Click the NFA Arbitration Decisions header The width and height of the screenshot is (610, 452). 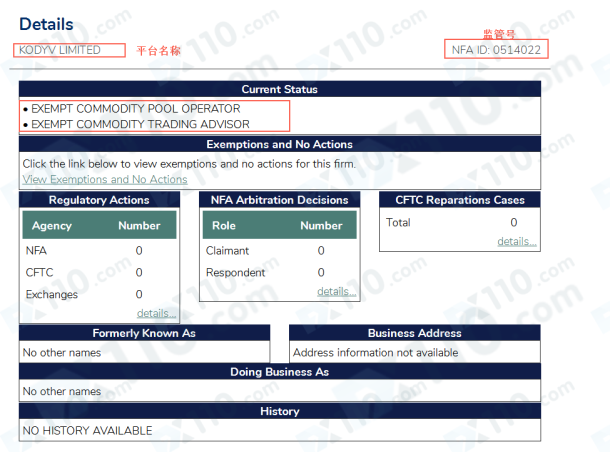(280, 200)
